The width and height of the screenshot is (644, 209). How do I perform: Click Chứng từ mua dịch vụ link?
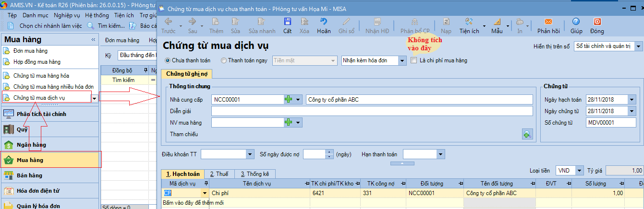click(39, 98)
